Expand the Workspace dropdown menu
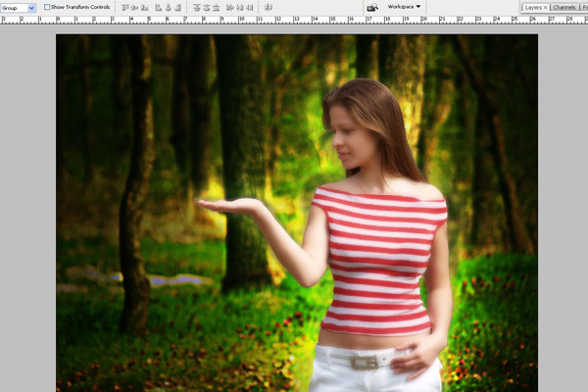Viewport: 588px width, 392px height. (404, 7)
